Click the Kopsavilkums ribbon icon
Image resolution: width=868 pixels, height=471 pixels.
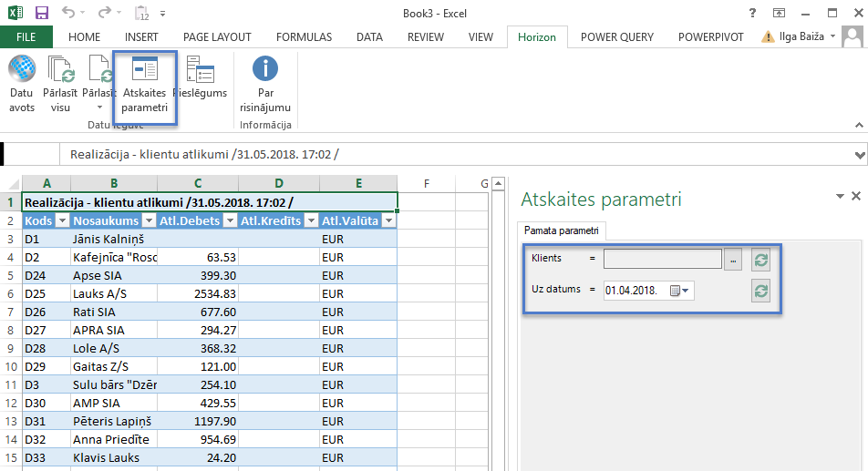(200, 70)
